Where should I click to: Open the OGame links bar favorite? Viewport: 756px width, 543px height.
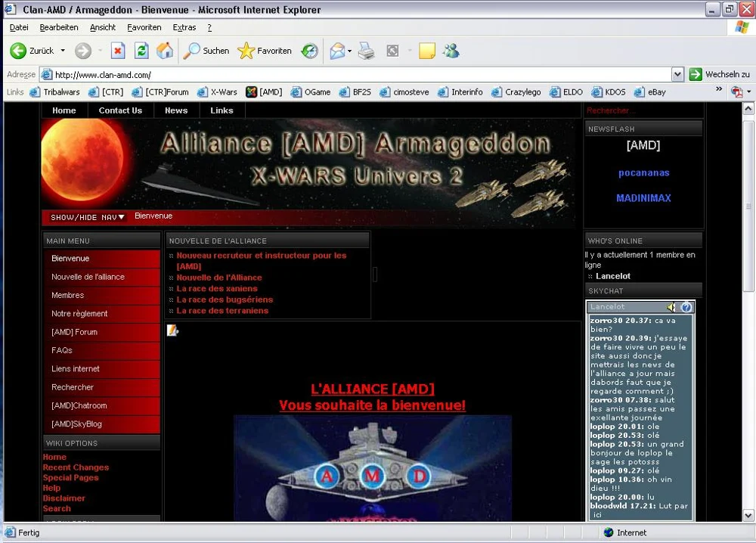point(311,92)
